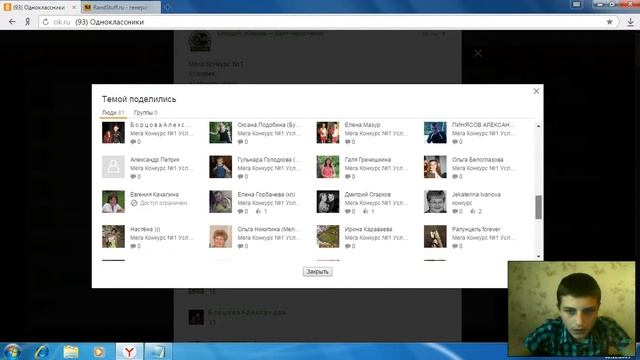Reload the page with refresh icon
Viewport: 640px width, 360px height.
coord(46,22)
